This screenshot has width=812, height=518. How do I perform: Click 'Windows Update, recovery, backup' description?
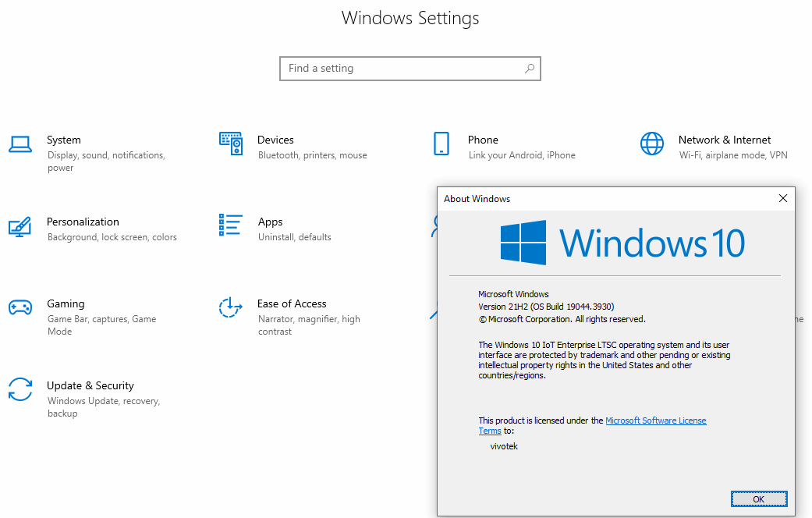pos(104,406)
